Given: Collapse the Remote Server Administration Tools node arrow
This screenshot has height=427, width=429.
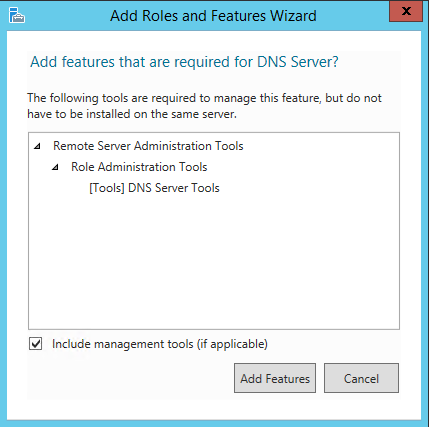Looking at the screenshot, I should [37, 146].
